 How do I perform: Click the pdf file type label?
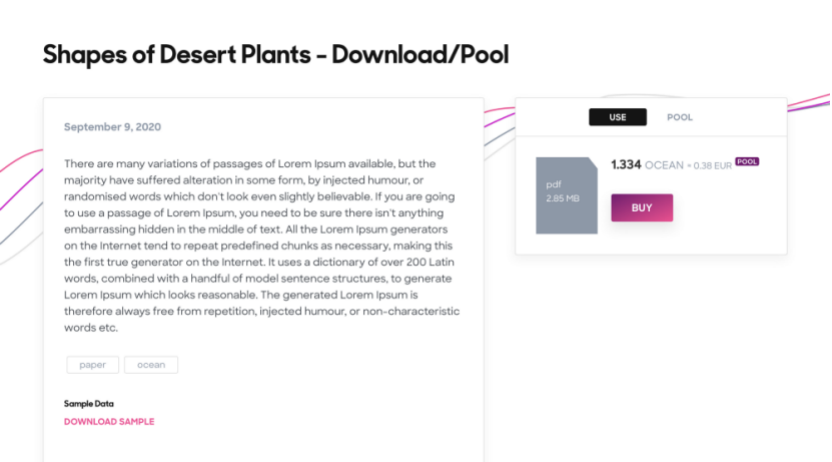pos(553,185)
